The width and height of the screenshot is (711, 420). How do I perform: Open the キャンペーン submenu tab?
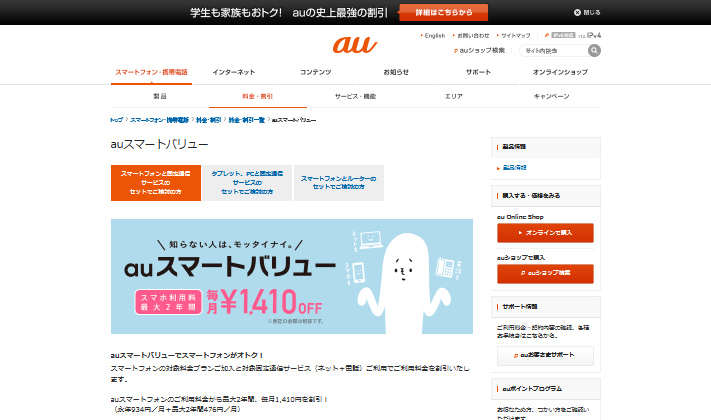tap(551, 96)
